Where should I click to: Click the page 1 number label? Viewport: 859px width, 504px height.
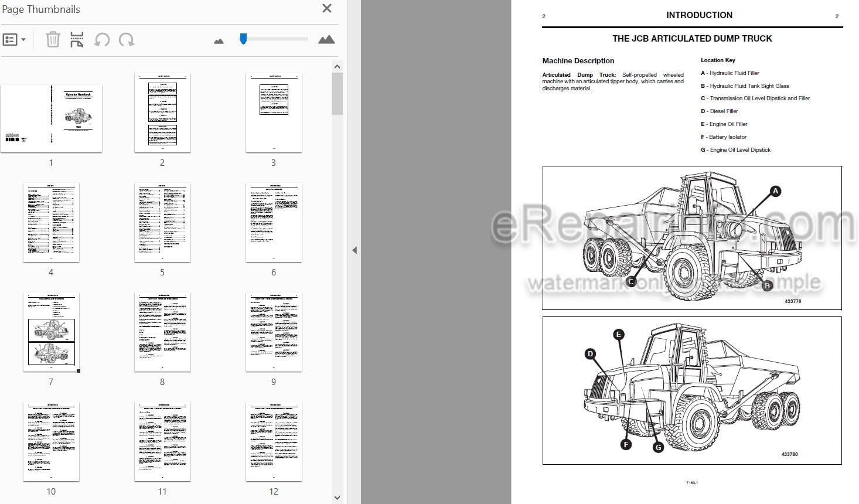click(x=51, y=163)
